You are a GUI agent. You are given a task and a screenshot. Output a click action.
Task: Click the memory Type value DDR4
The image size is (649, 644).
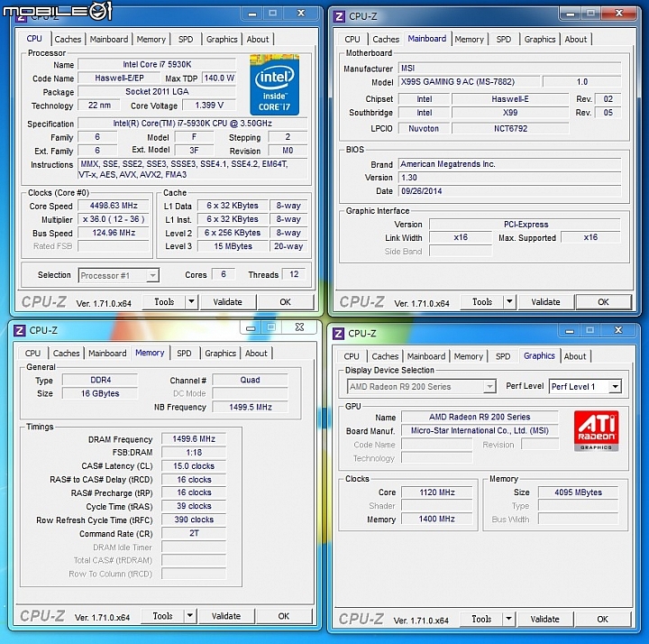[x=100, y=380]
